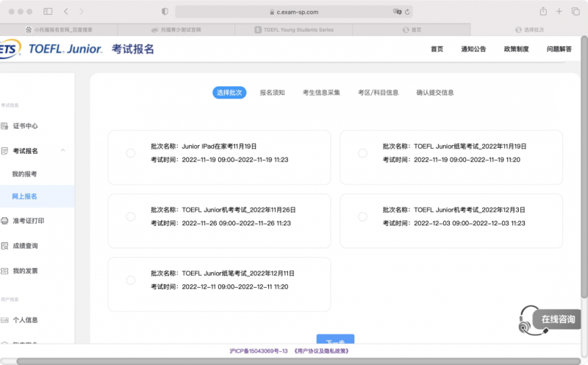Viewport: 588px width, 365px height.
Task: Add a new tab with plus icon
Action: point(559,12)
